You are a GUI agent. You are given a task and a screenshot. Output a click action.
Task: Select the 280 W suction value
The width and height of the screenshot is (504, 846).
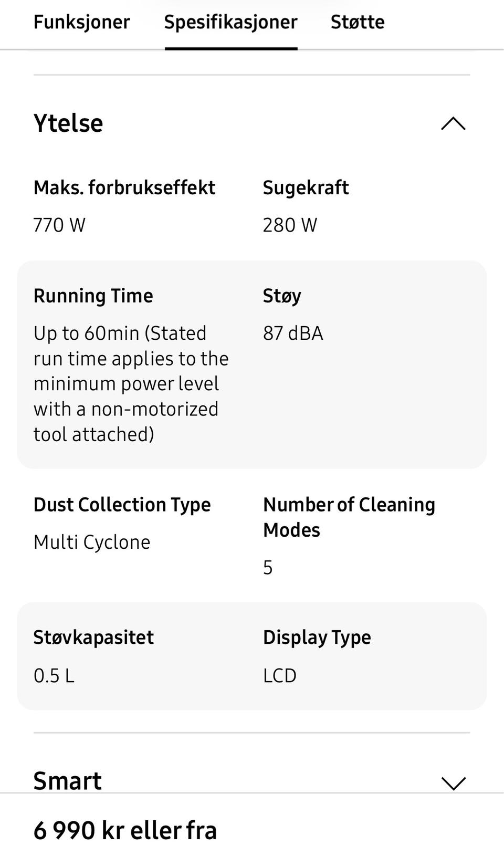[x=290, y=225]
